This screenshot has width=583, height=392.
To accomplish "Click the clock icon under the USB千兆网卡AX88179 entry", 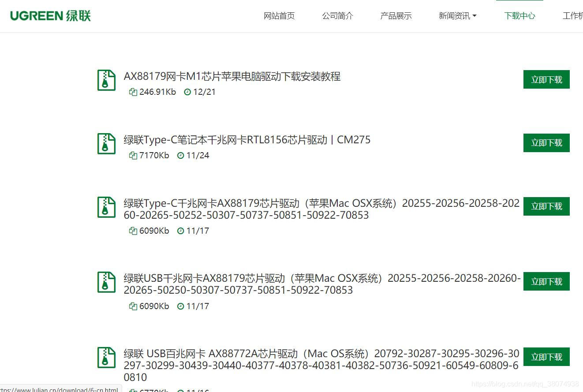I will tap(180, 306).
